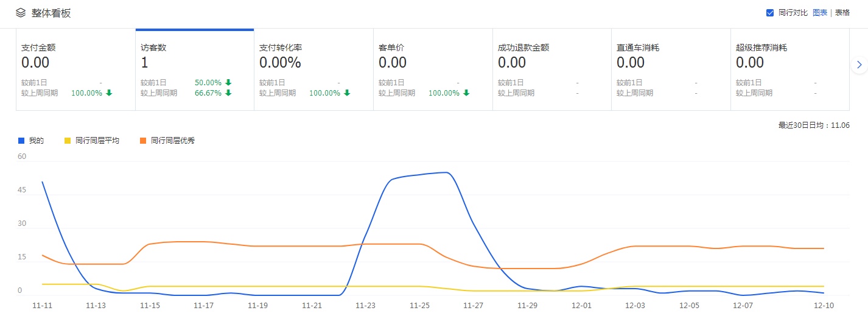Viewport: 868px width, 327px height.
Task: Click green down arrow beside 访客数 66.67%
Action: click(x=228, y=93)
